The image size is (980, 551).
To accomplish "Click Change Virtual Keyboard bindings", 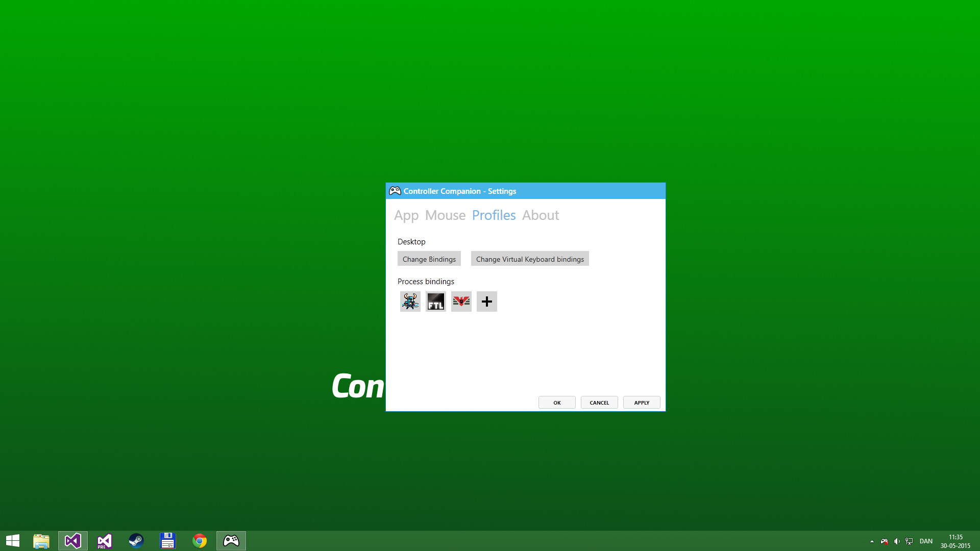I will click(529, 259).
